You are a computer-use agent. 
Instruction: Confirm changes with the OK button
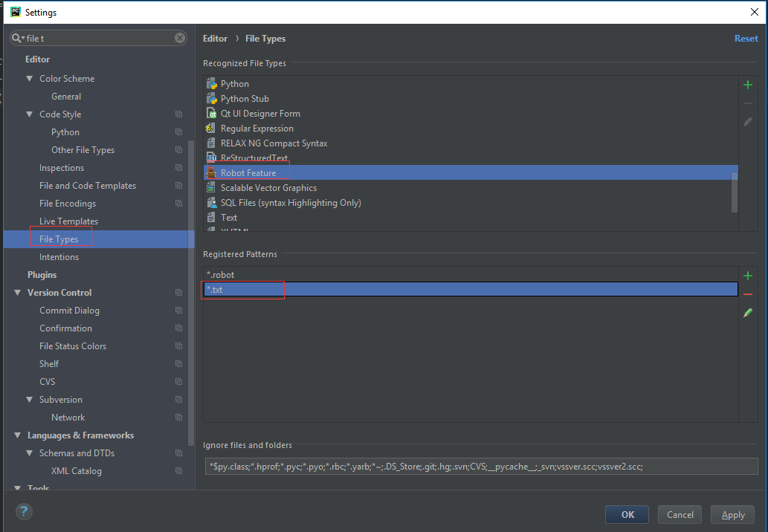pos(626,513)
